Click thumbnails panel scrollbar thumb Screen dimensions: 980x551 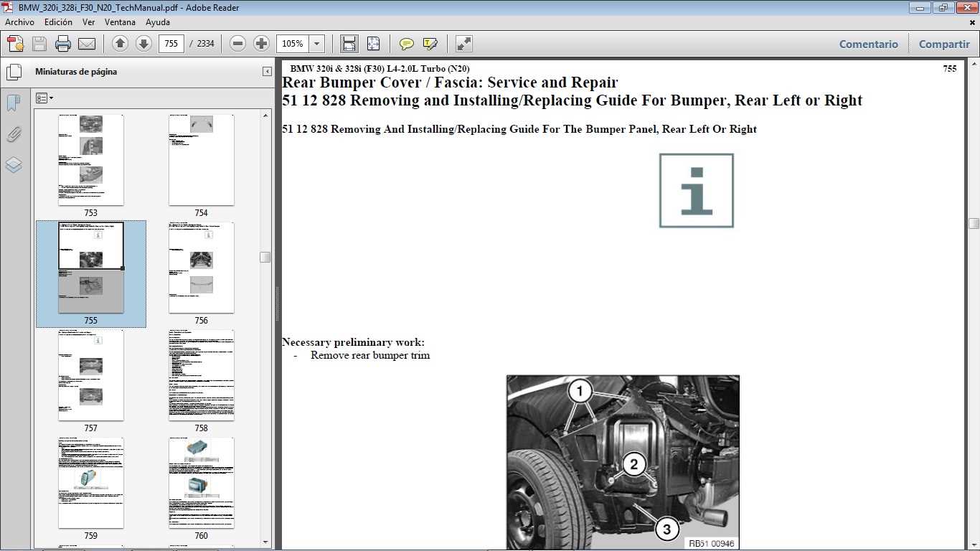pos(265,257)
